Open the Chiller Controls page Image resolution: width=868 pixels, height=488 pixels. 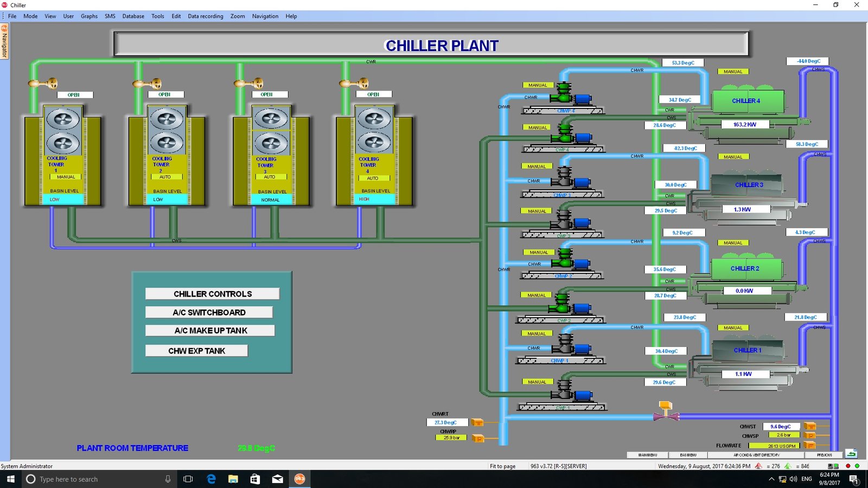(x=212, y=294)
